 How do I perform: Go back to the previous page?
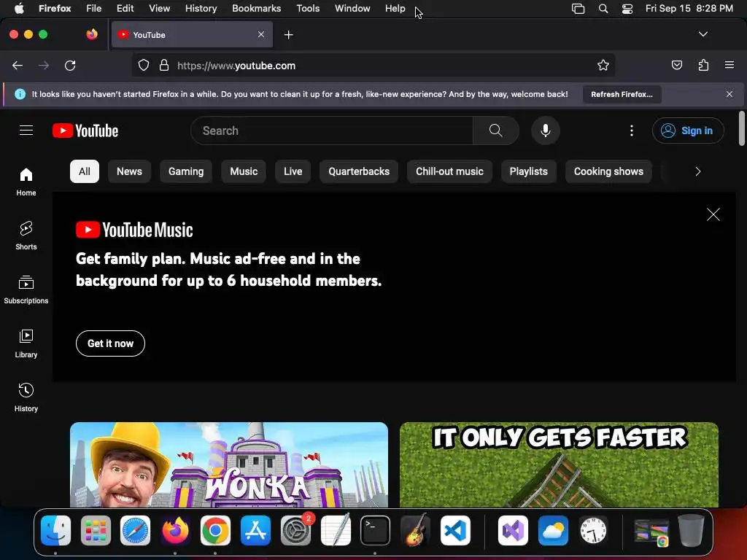point(18,65)
